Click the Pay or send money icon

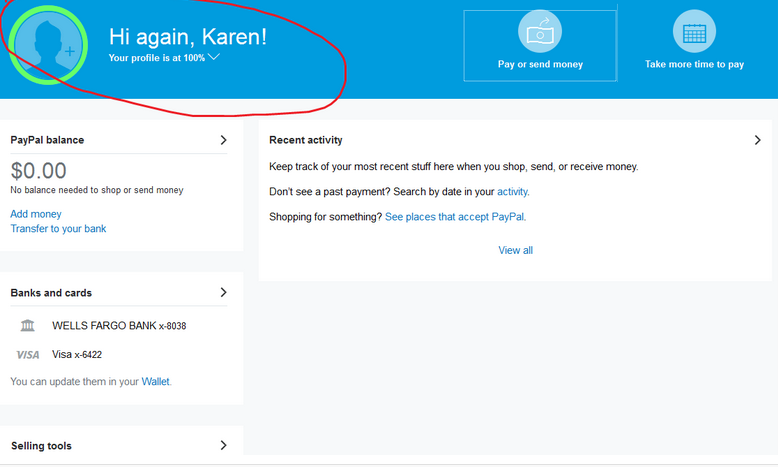coord(540,32)
